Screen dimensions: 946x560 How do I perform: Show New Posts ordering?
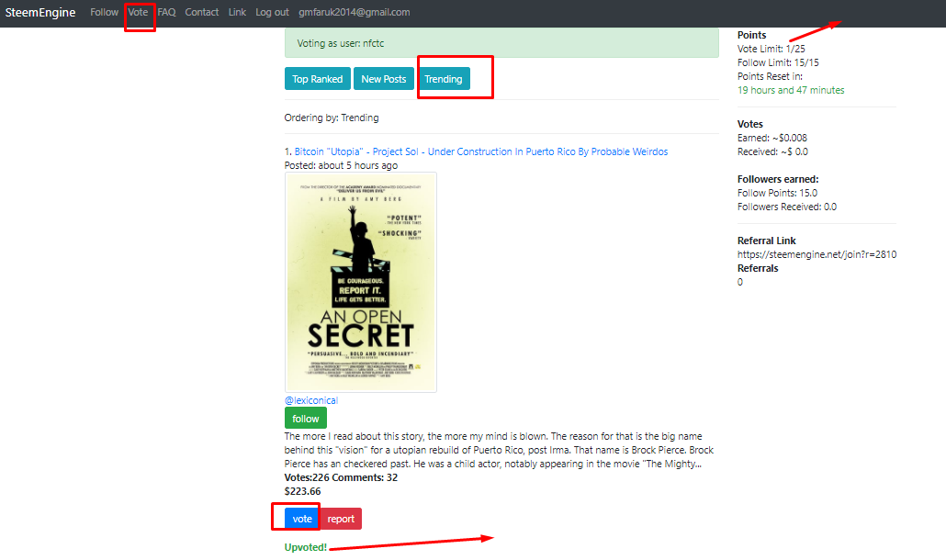coord(384,79)
